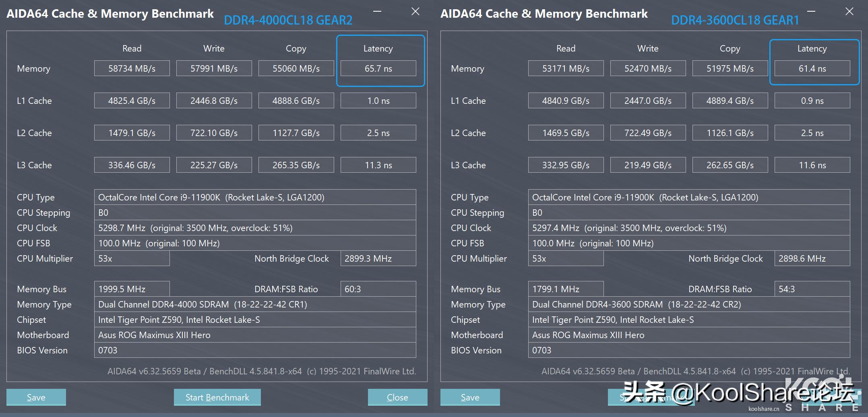Click the 58734 MB/s memory read value
This screenshot has height=417, width=868.
click(x=132, y=68)
